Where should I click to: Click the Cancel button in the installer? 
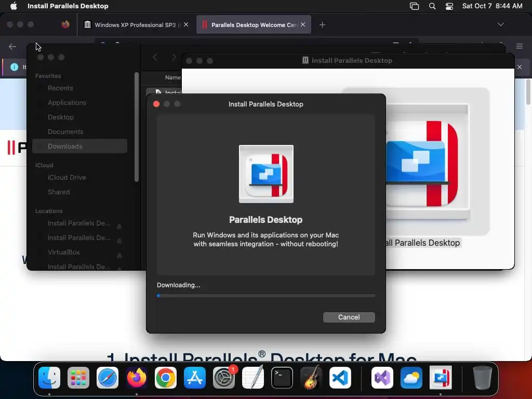click(x=349, y=317)
